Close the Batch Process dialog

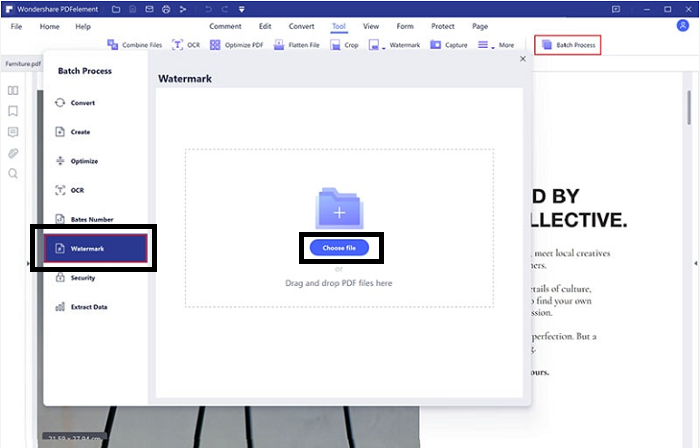coord(523,59)
